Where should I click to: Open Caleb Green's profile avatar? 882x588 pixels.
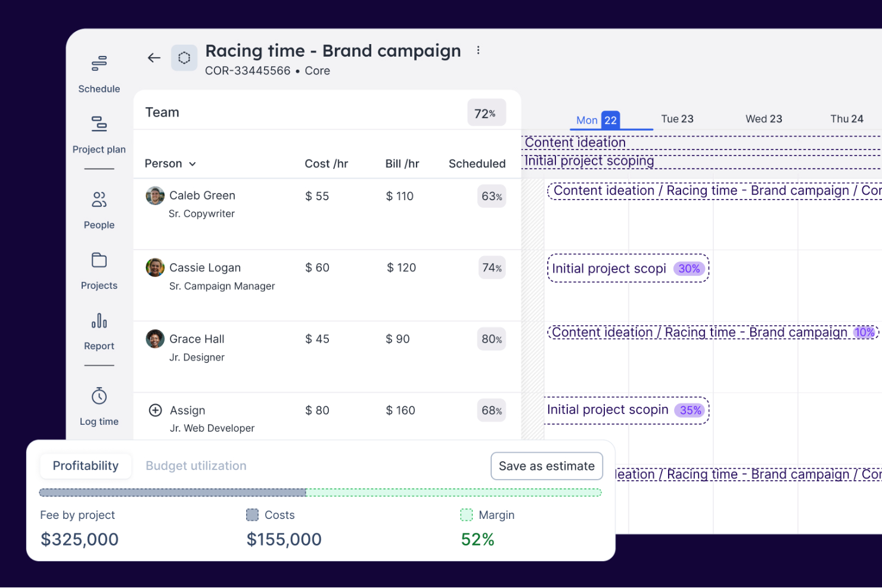[155, 195]
